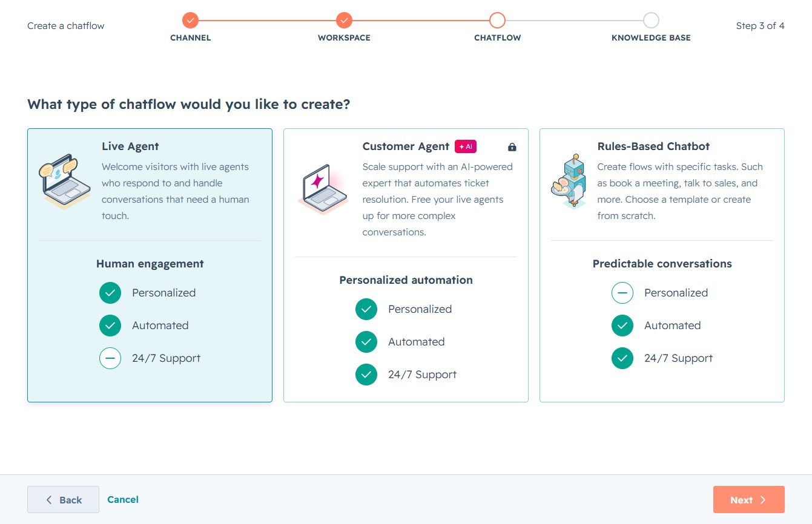812x524 pixels.
Task: Click the Personalized checkmark under Live Agent
Action: pyautogui.click(x=110, y=293)
